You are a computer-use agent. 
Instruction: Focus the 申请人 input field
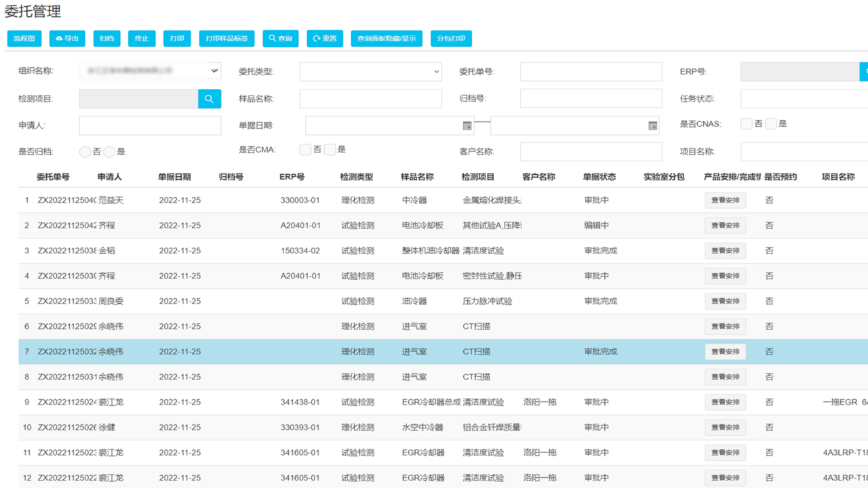click(x=150, y=125)
